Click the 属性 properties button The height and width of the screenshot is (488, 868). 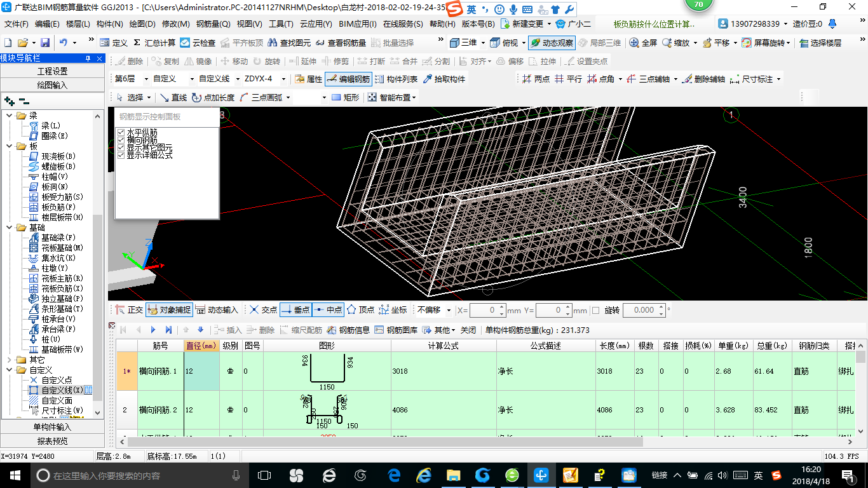[309, 79]
